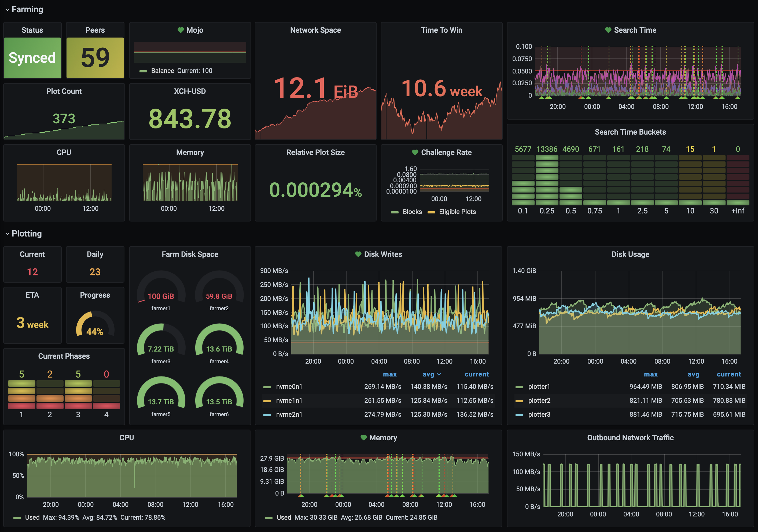Sort Disk Usage legend by current
This screenshot has height=532, width=758.
pos(728,374)
